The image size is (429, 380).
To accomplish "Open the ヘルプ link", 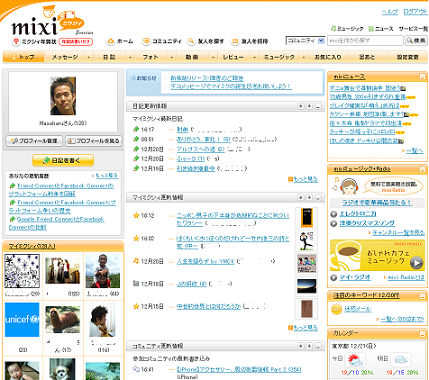I will pyautogui.click(x=390, y=12).
